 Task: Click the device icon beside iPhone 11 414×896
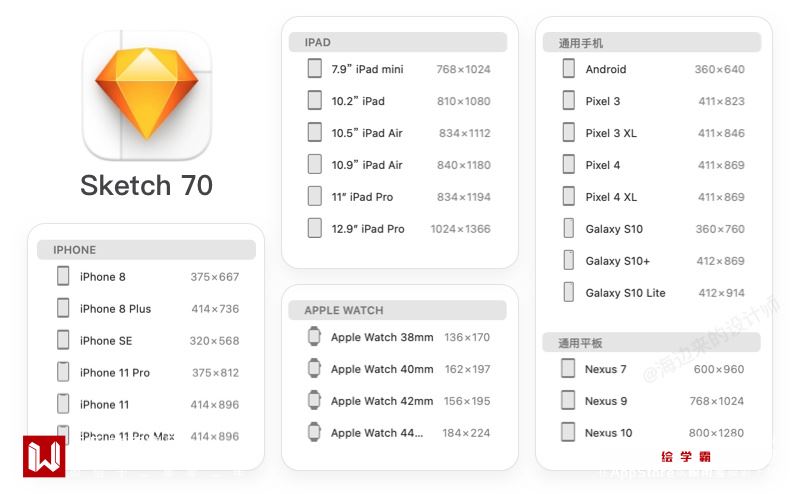tap(63, 404)
